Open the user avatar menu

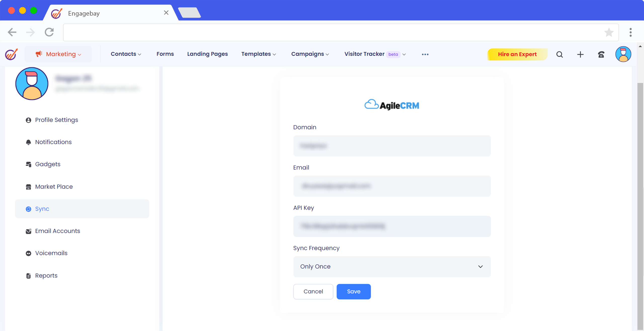tap(623, 54)
